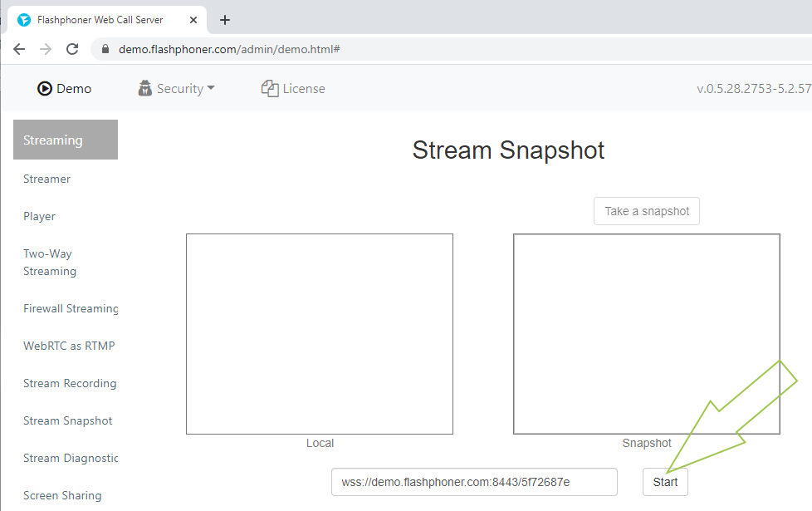Open the Player demo link

click(39, 216)
